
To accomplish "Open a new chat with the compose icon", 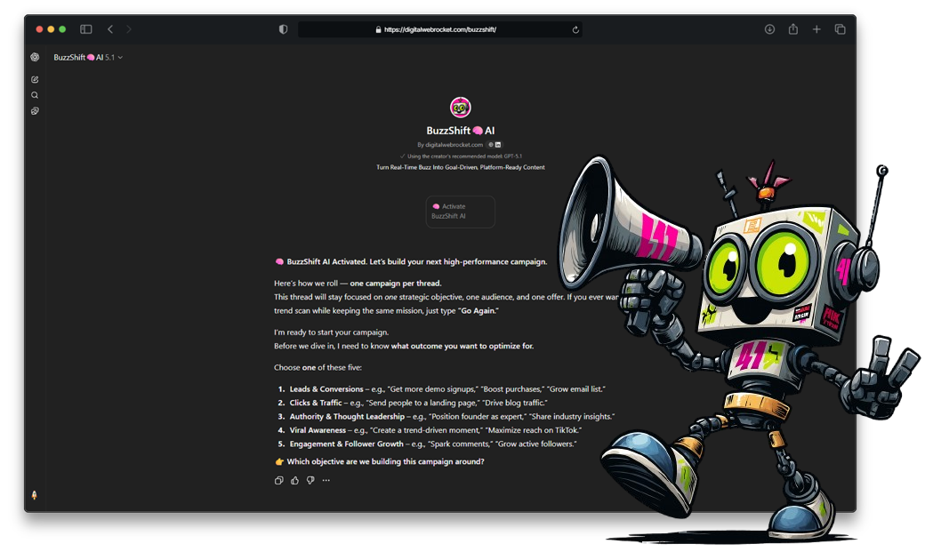I will click(35, 79).
